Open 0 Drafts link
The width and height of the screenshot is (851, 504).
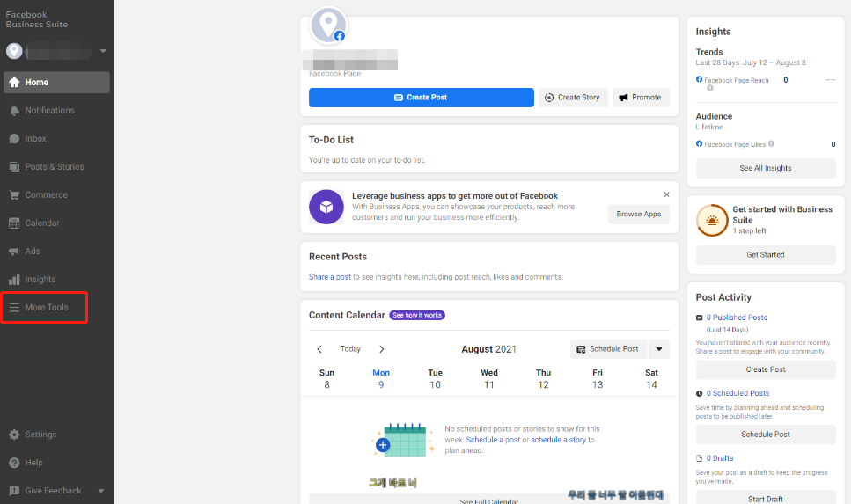pyautogui.click(x=720, y=458)
